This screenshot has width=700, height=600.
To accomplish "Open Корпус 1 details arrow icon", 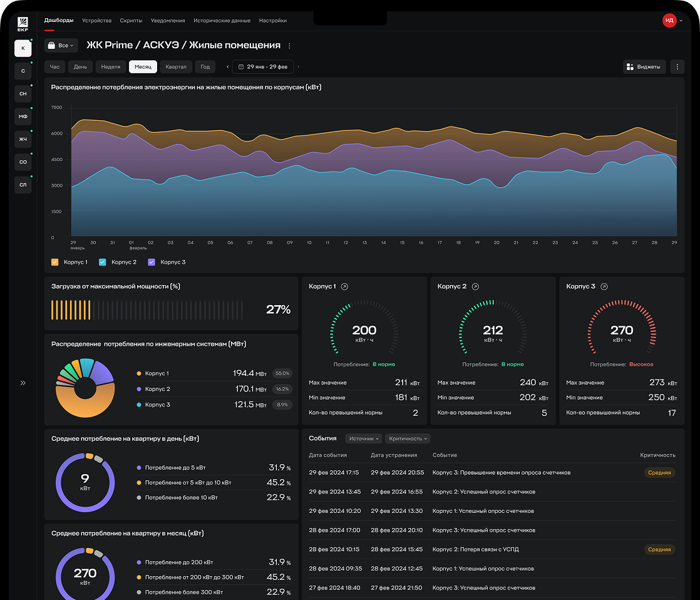I will 344,286.
